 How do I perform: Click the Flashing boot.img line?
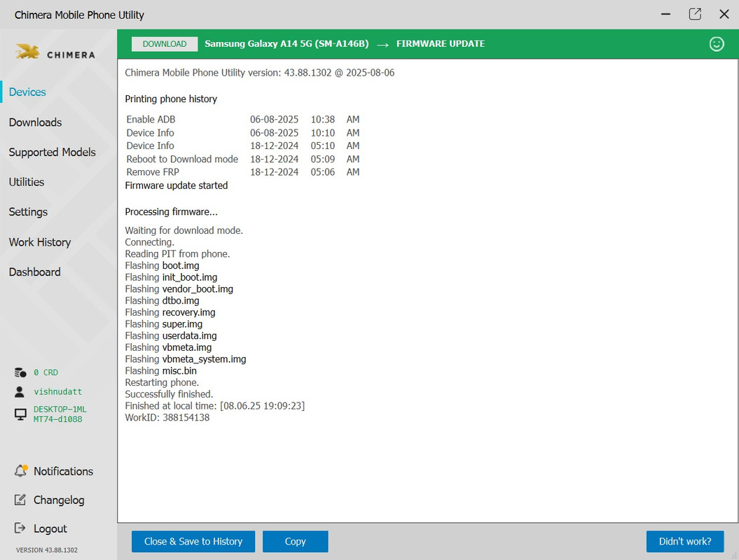[162, 265]
